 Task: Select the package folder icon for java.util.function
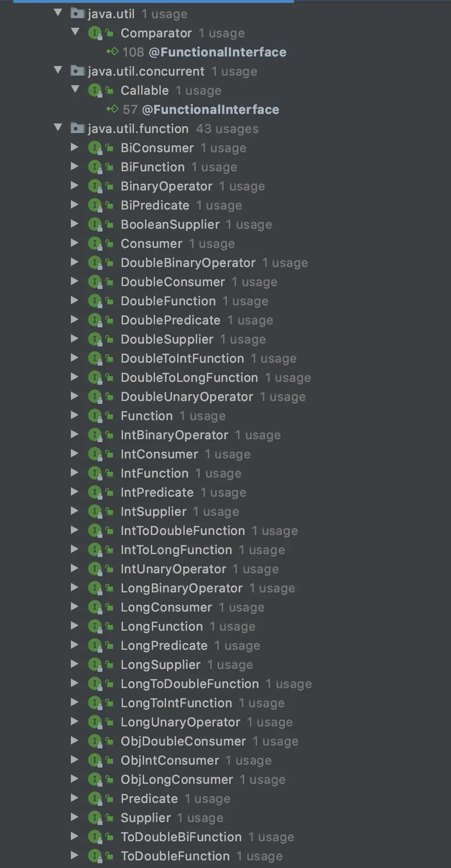point(77,128)
